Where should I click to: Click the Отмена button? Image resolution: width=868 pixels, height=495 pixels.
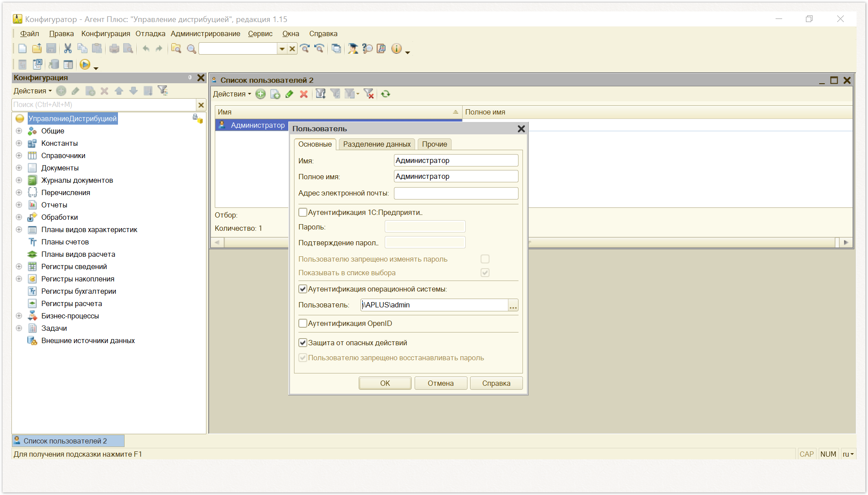pos(441,383)
